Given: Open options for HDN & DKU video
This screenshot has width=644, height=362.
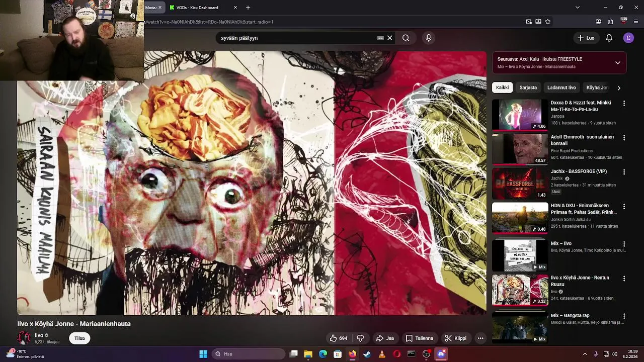Looking at the screenshot, I should (624, 206).
